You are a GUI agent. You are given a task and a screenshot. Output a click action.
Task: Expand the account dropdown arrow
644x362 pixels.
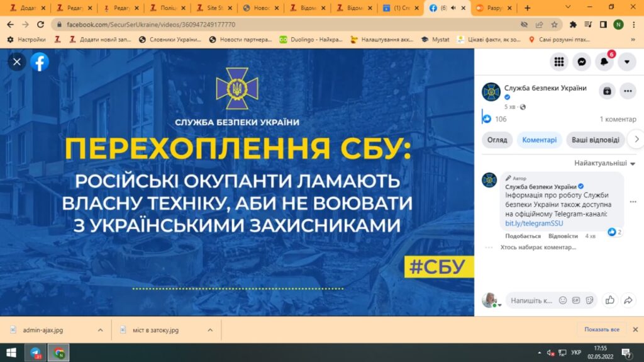[627, 62]
